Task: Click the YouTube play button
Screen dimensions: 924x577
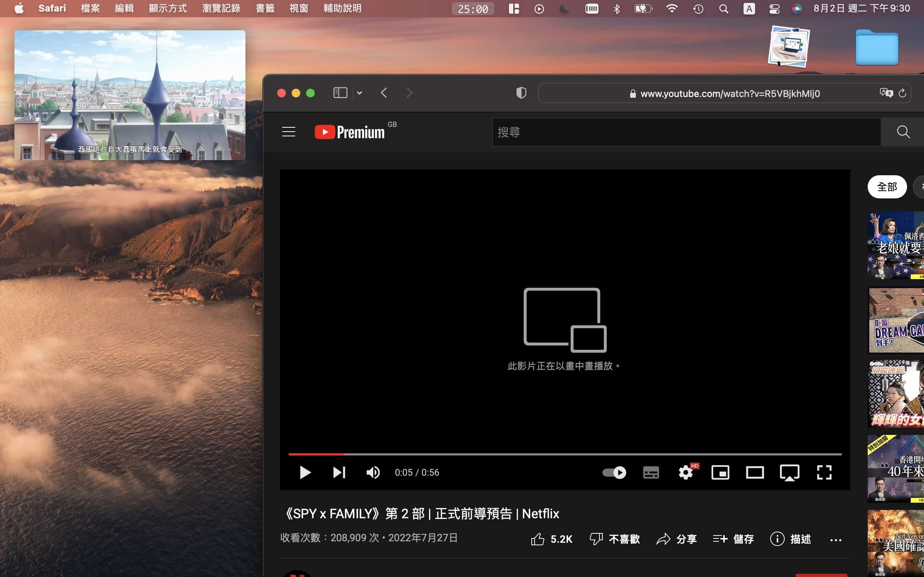Action: (305, 472)
